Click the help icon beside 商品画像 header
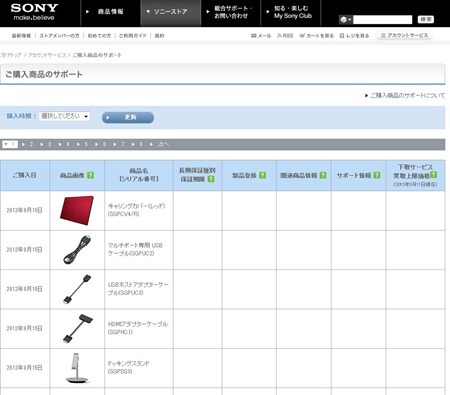Viewport: 450px width, 395px height. 90,175
